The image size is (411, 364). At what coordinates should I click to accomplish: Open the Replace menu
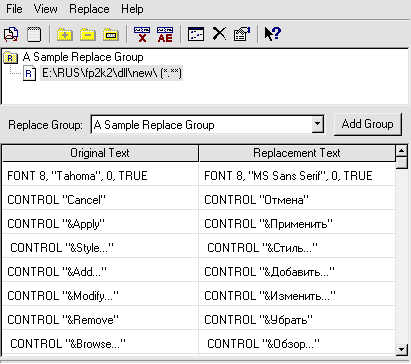89,9
